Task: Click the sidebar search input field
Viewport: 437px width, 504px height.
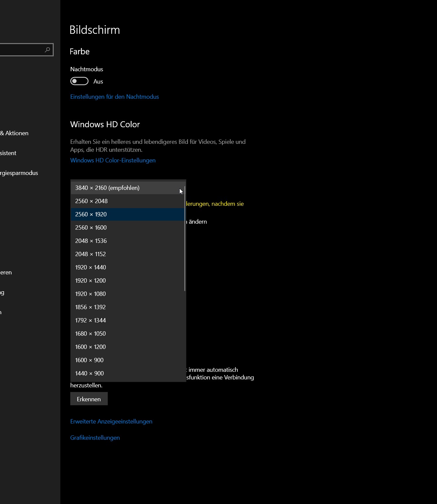Action: point(22,50)
